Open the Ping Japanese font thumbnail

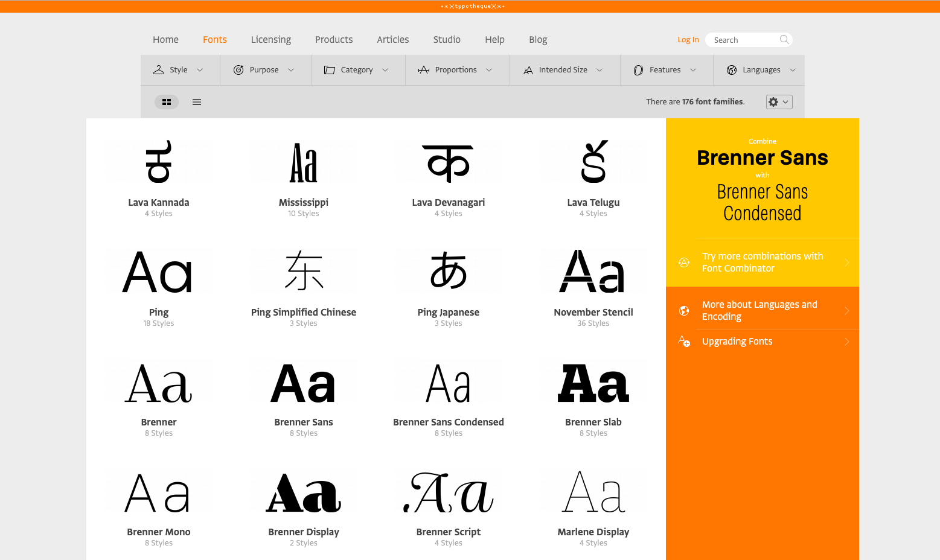tap(448, 271)
